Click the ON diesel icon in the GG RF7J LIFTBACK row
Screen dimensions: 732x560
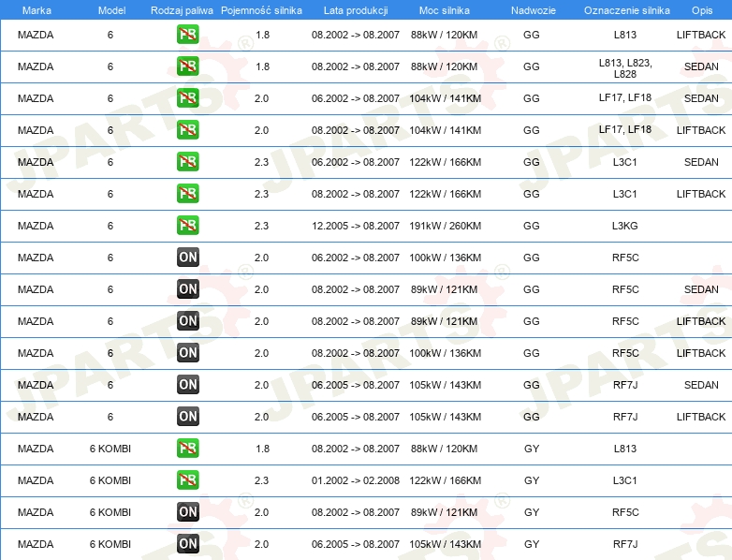coord(187,416)
